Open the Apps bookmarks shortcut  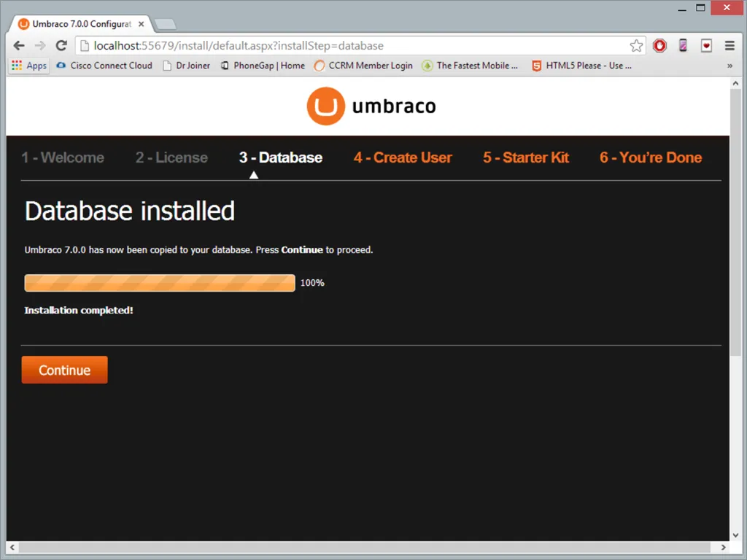pyautogui.click(x=29, y=66)
